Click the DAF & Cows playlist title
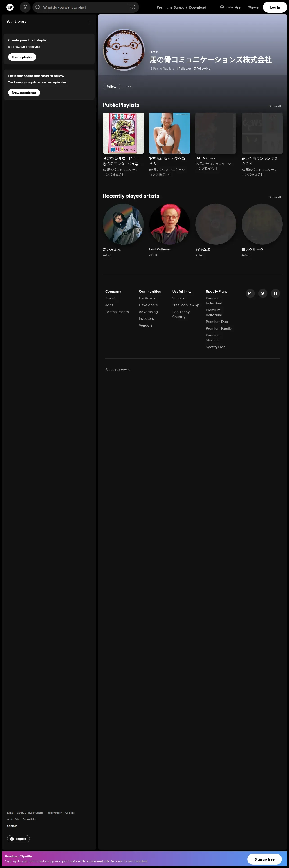 point(205,158)
